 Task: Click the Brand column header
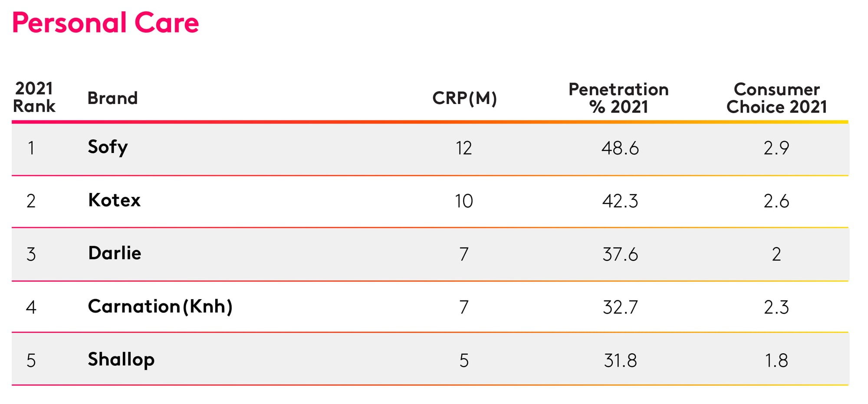point(112,98)
